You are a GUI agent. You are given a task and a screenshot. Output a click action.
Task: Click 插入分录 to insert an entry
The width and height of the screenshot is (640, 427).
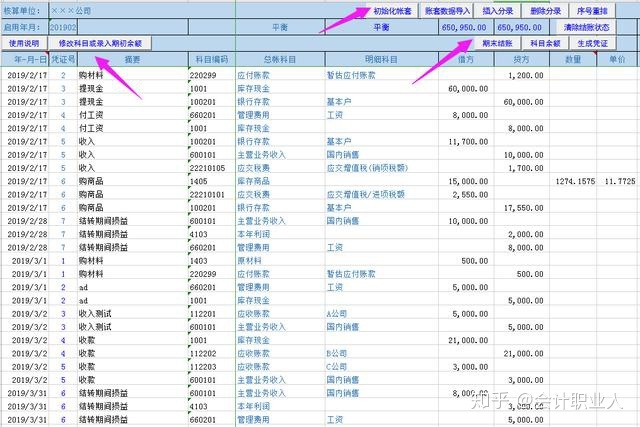tap(498, 11)
